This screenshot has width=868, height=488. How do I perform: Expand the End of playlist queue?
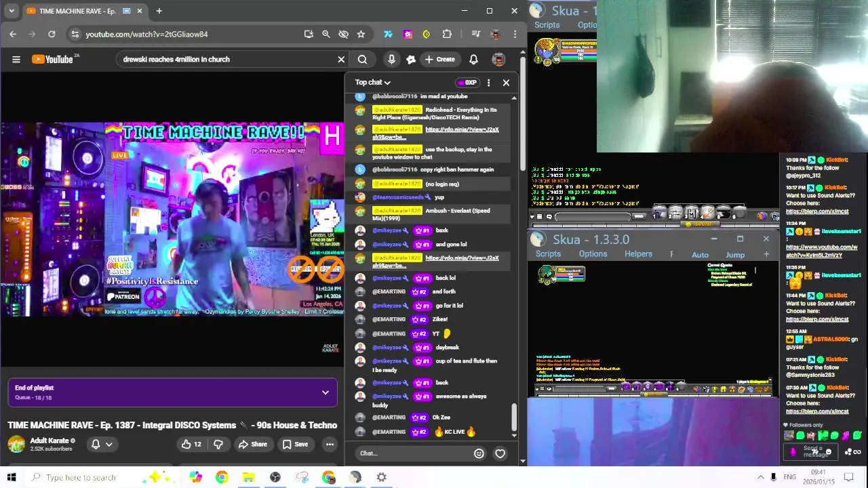(325, 392)
